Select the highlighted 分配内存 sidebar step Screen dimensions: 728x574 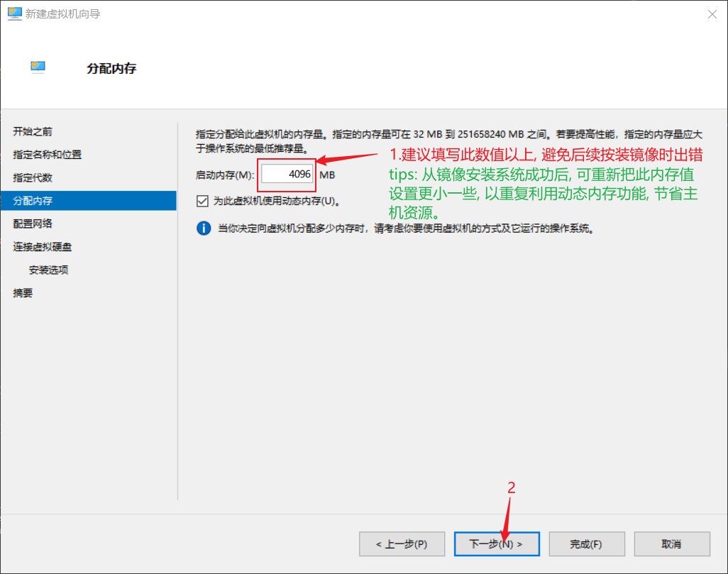coord(33,201)
